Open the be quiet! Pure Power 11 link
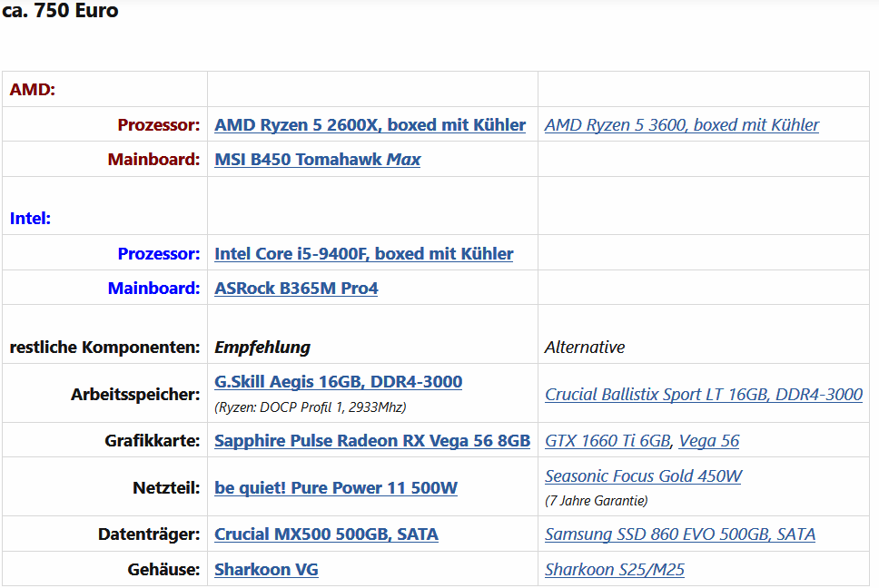 click(x=336, y=488)
